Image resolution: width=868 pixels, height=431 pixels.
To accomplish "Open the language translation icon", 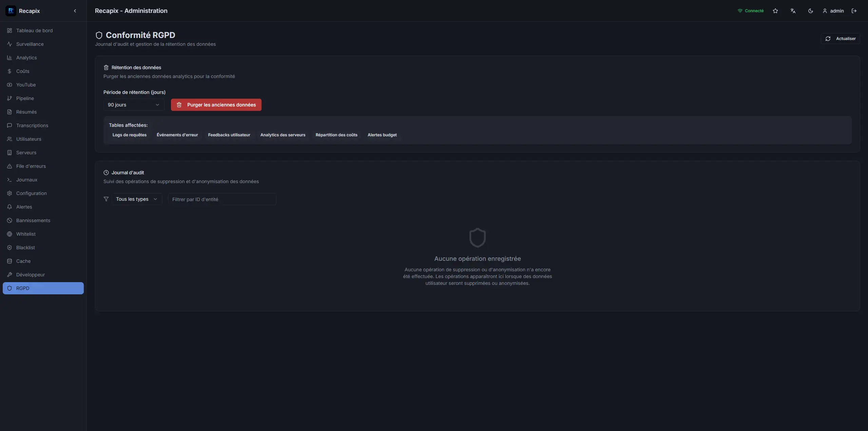I will click(793, 11).
